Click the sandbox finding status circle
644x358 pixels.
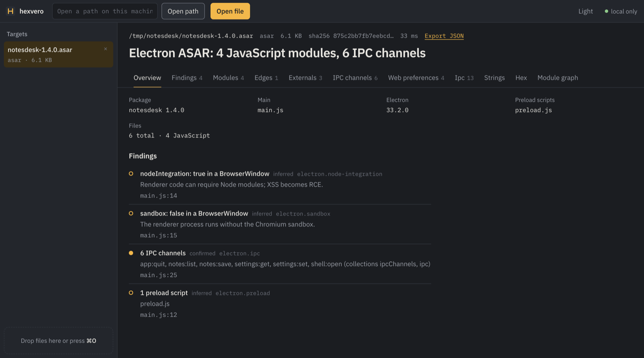point(131,214)
